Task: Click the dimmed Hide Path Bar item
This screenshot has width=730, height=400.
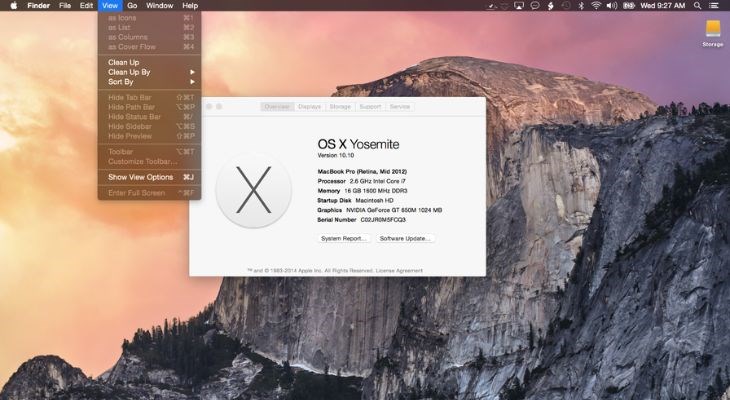Action: click(x=149, y=107)
